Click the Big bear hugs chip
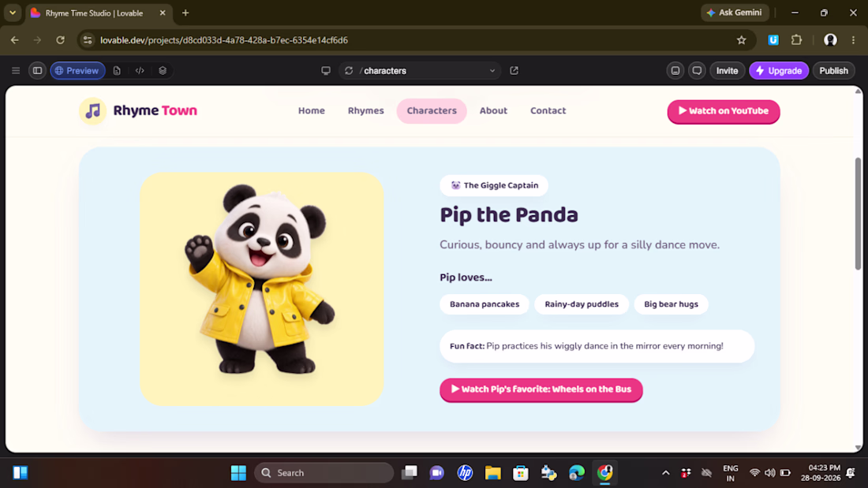 [671, 304]
